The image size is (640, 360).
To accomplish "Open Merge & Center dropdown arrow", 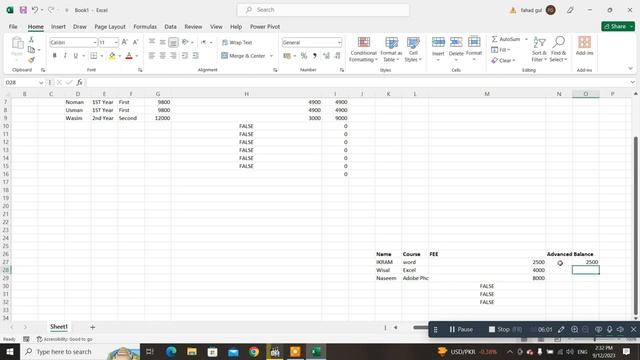I will [271, 56].
